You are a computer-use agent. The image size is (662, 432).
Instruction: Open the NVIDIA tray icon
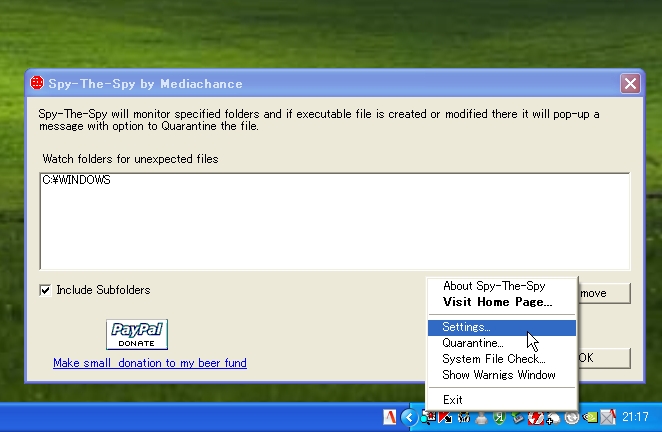[x=590, y=418]
